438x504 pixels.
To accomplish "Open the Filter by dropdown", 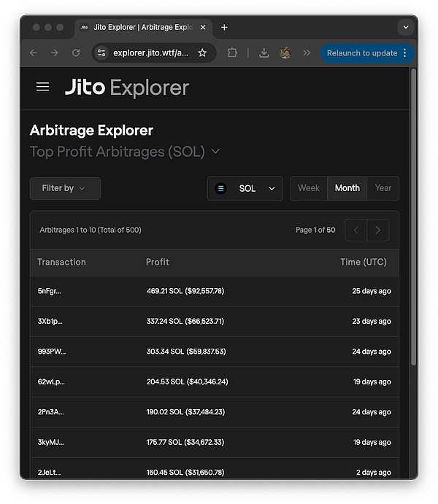I will [x=65, y=188].
